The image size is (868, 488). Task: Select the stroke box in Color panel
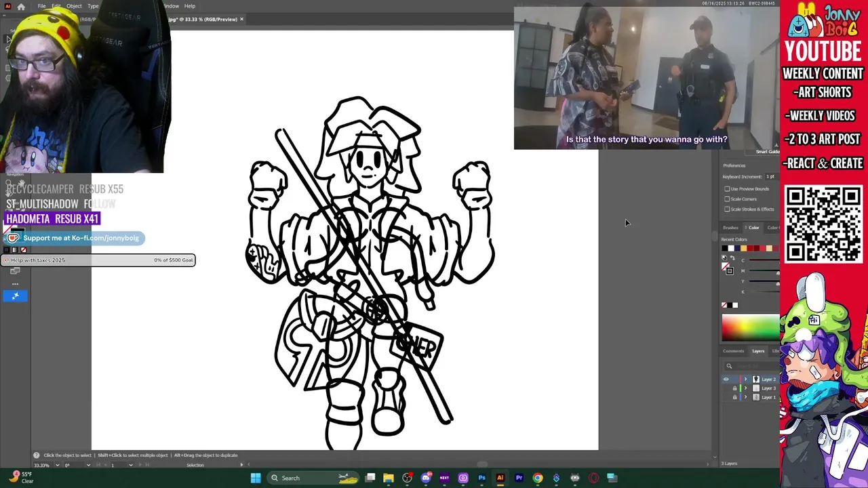[x=730, y=270]
